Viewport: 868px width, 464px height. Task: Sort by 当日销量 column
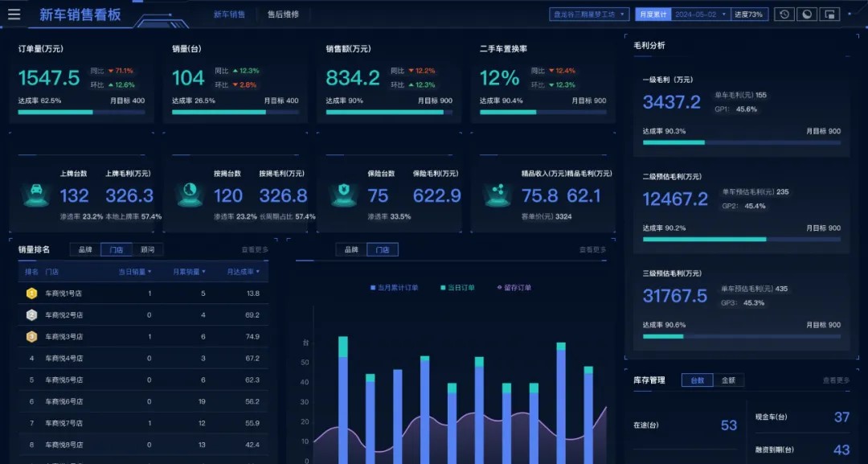[x=135, y=272]
